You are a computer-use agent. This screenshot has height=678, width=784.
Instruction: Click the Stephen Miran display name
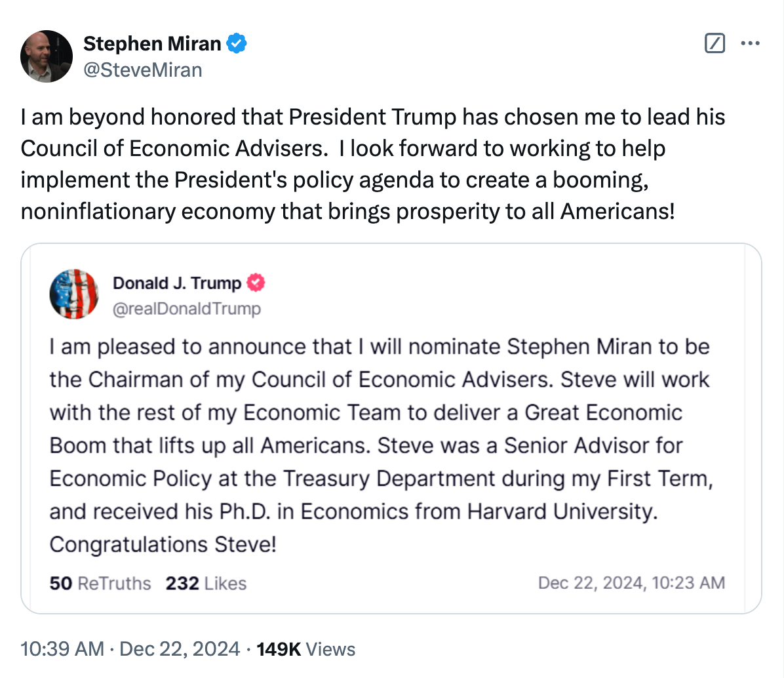click(x=152, y=44)
